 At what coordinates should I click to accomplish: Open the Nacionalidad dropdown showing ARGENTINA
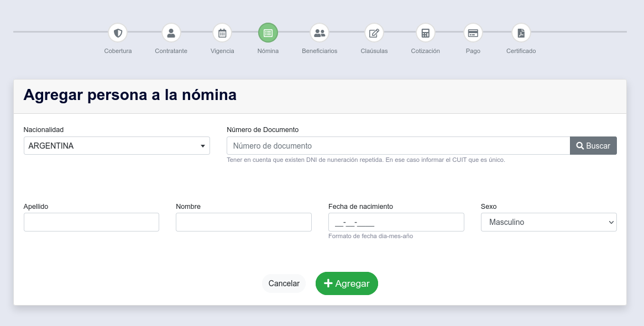(117, 146)
